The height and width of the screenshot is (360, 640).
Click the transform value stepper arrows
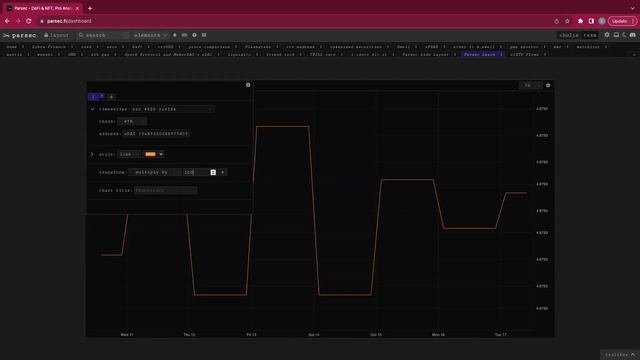[213, 173]
